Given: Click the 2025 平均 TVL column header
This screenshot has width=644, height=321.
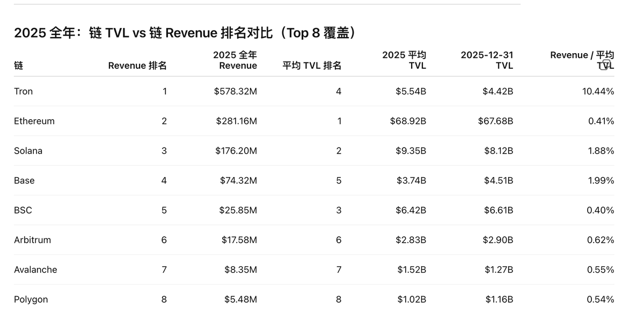Looking at the screenshot, I should [x=404, y=60].
